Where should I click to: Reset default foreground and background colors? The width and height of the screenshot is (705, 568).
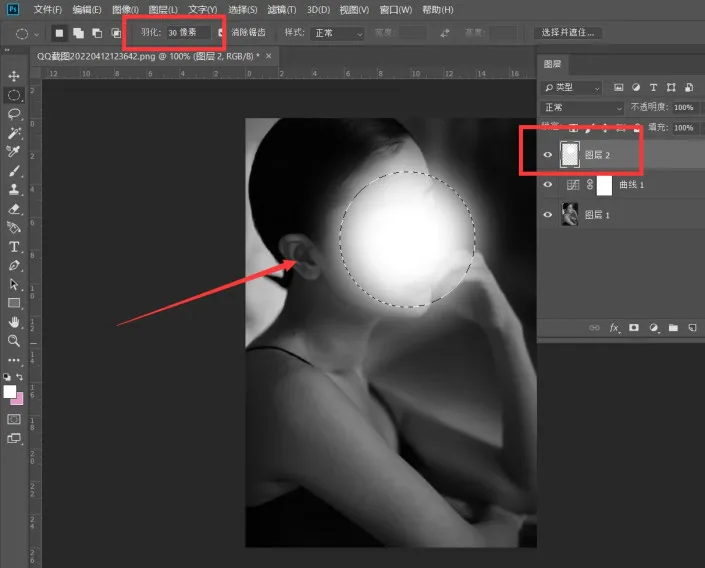pyautogui.click(x=7, y=377)
